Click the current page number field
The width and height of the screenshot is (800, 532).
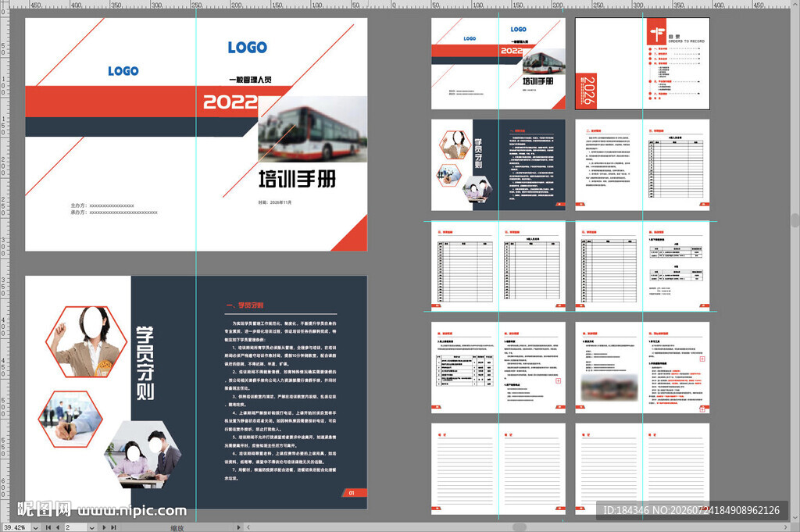[x=76, y=527]
